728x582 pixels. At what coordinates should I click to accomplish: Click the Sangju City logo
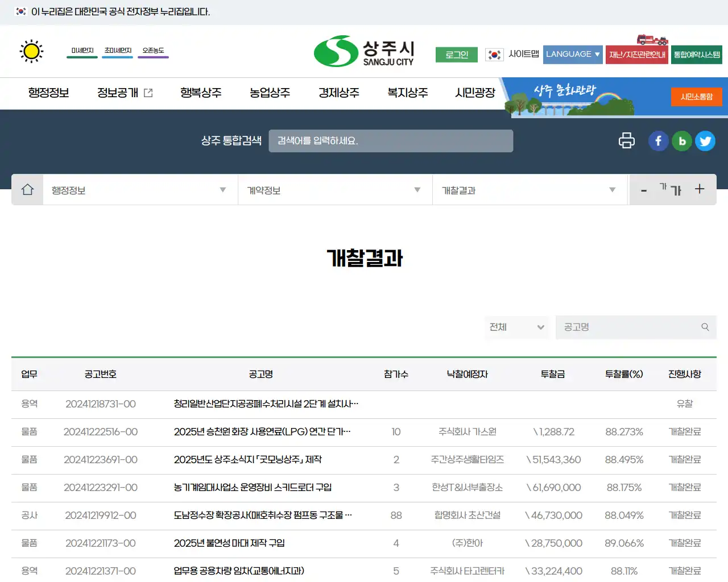click(x=364, y=51)
